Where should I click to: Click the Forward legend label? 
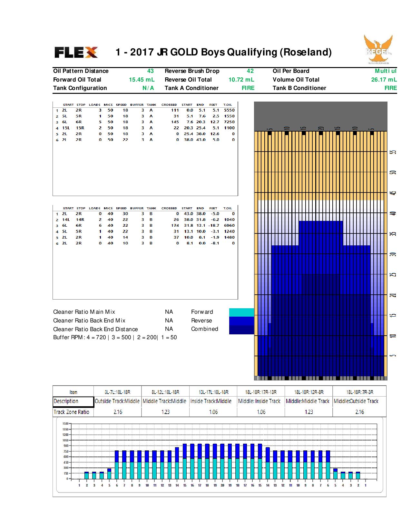202,312
